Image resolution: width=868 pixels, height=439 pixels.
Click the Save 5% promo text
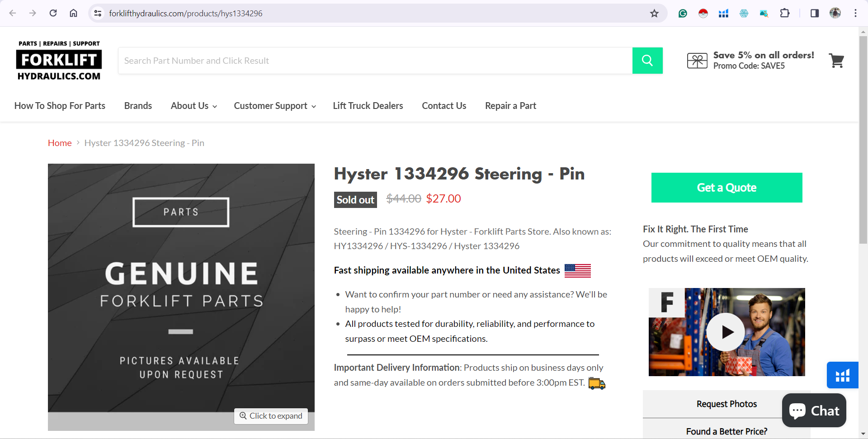[x=764, y=55]
